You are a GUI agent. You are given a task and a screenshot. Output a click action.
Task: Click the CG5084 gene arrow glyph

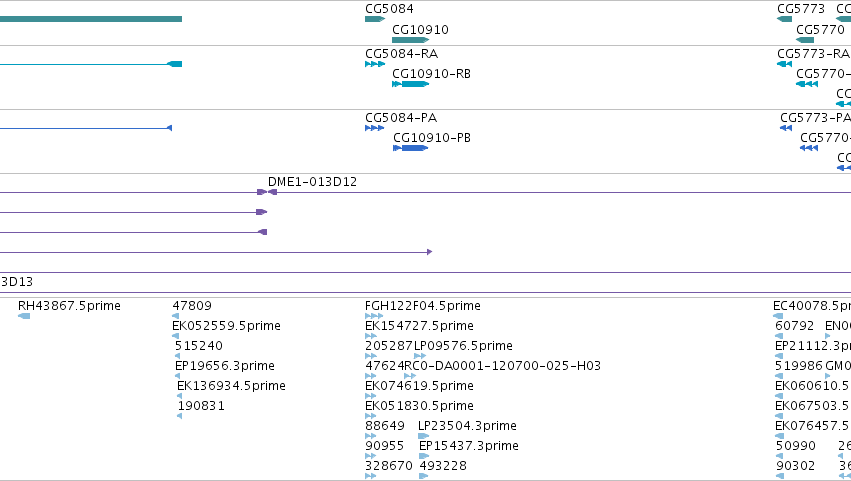375,19
